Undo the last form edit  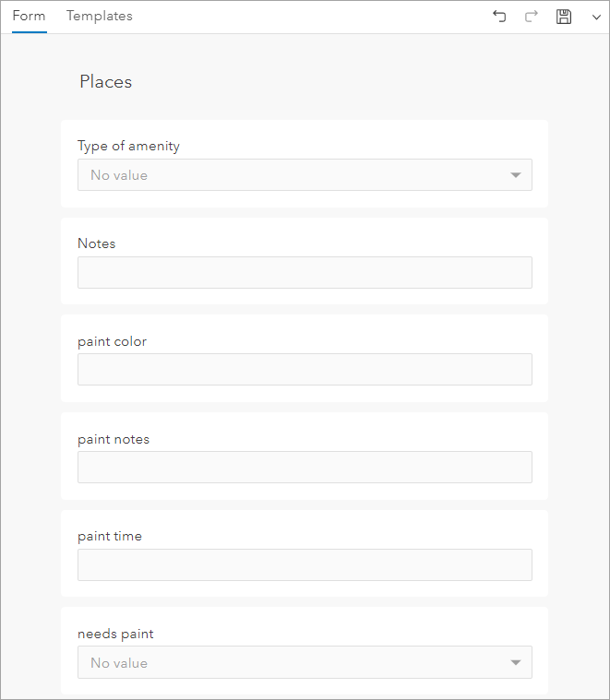pos(499,17)
